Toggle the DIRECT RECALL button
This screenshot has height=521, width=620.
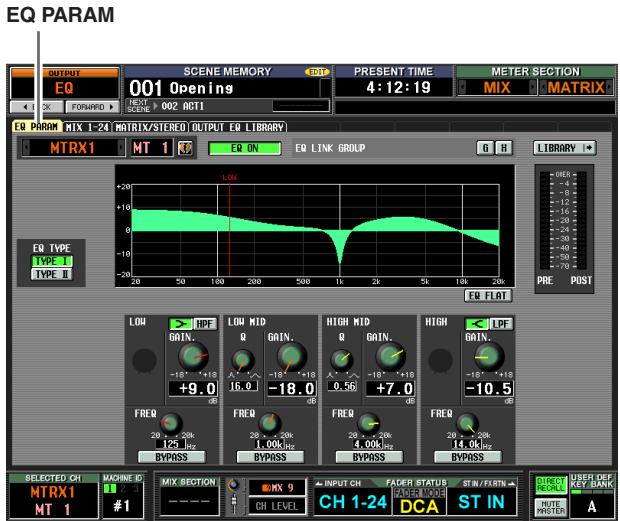[550, 485]
